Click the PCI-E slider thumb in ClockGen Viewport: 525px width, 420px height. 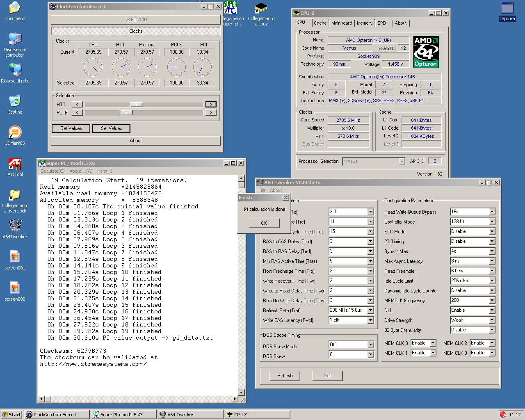pyautogui.click(x=126, y=112)
